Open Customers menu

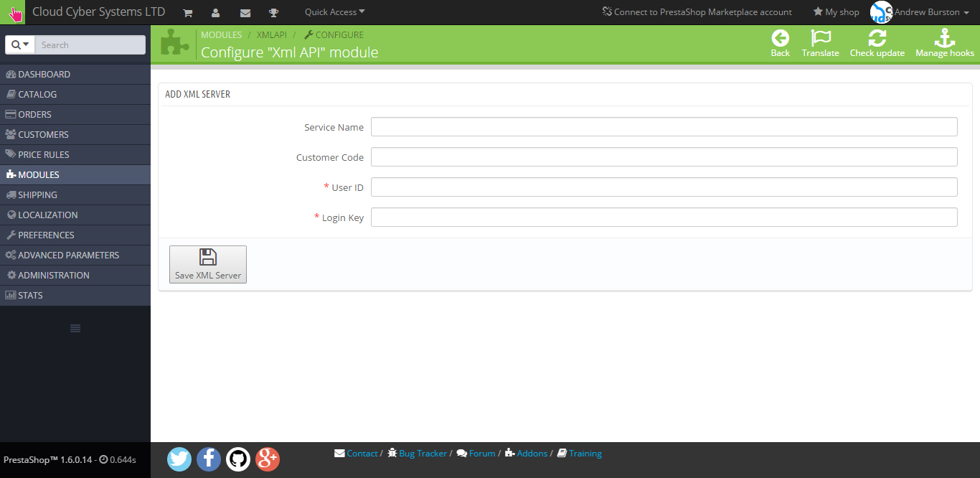click(x=75, y=134)
